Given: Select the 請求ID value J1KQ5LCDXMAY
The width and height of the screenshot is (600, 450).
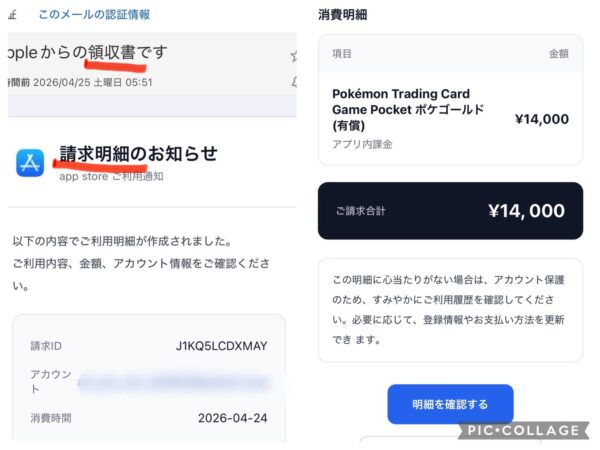Looking at the screenshot, I should [x=222, y=346].
